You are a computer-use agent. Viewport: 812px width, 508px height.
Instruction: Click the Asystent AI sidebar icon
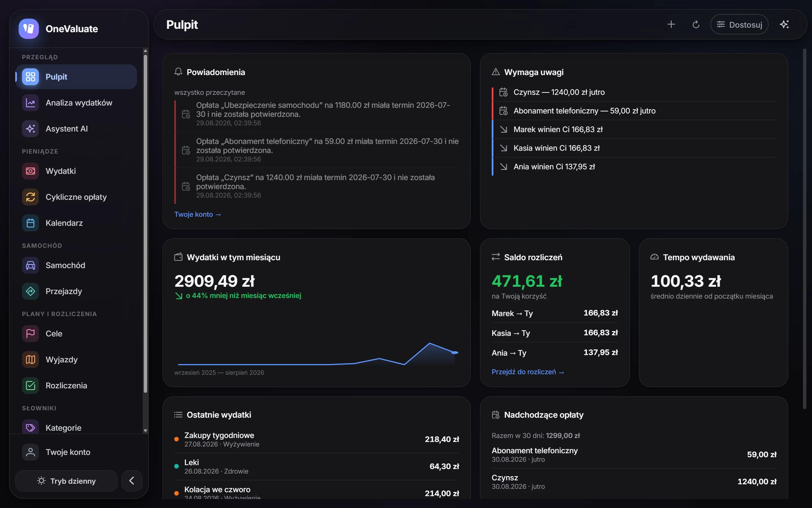coord(30,129)
